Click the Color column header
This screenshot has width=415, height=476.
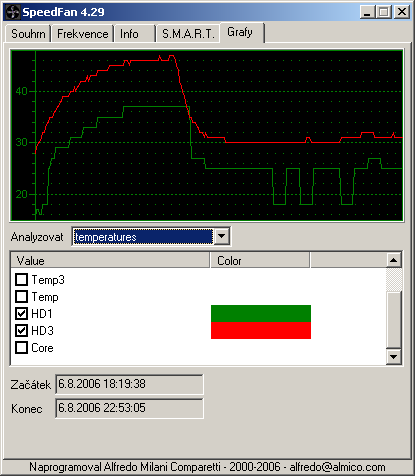(x=260, y=260)
